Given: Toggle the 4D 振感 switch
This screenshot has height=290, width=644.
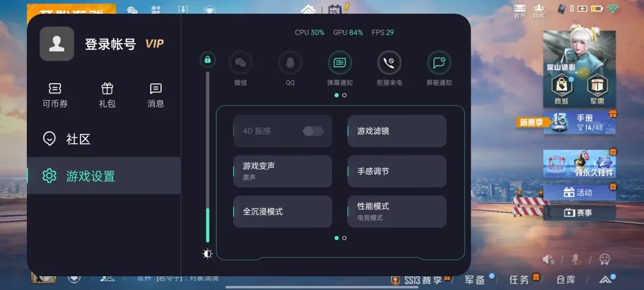Looking at the screenshot, I should [x=314, y=131].
